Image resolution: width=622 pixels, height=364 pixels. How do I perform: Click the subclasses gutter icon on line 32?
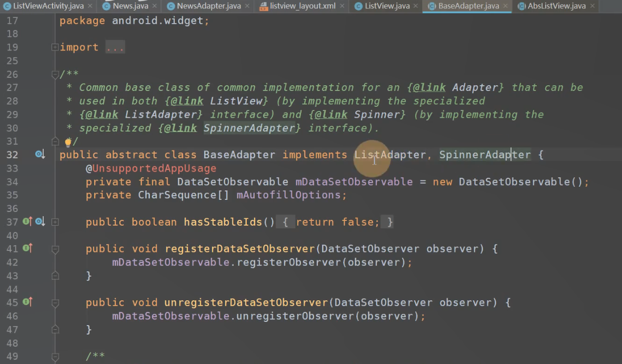pyautogui.click(x=39, y=154)
